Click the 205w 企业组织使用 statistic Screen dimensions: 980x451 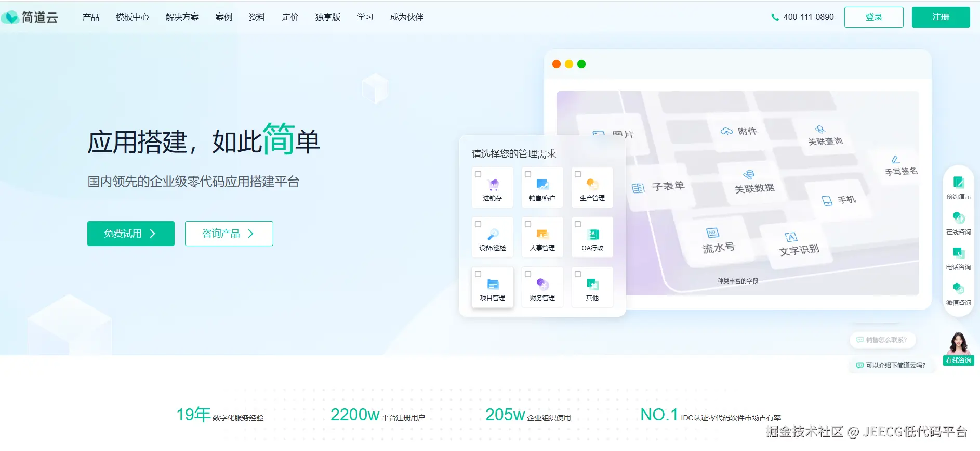528,415
